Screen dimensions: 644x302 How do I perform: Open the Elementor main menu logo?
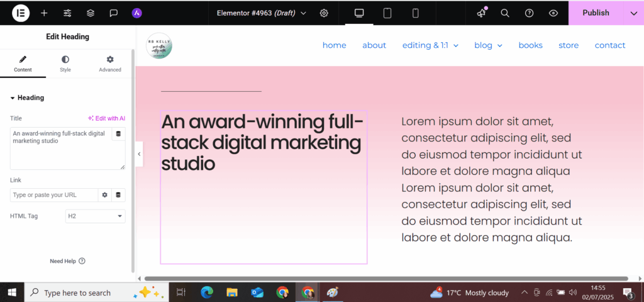(21, 13)
